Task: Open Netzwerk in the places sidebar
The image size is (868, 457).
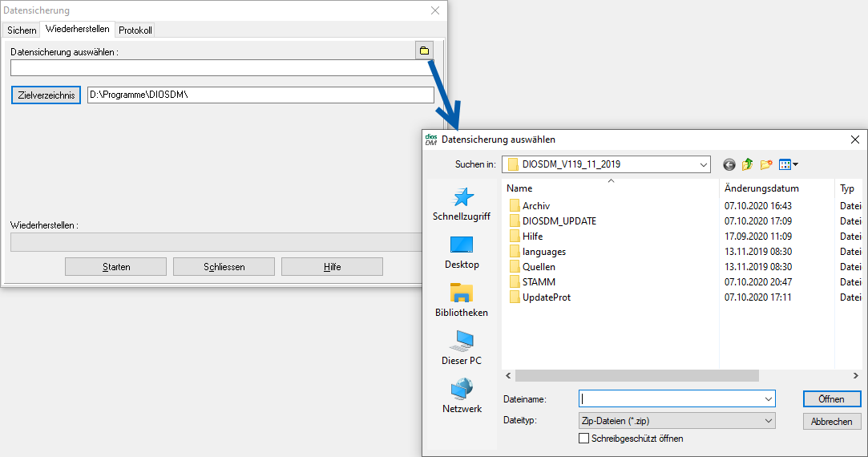Action: (462, 396)
